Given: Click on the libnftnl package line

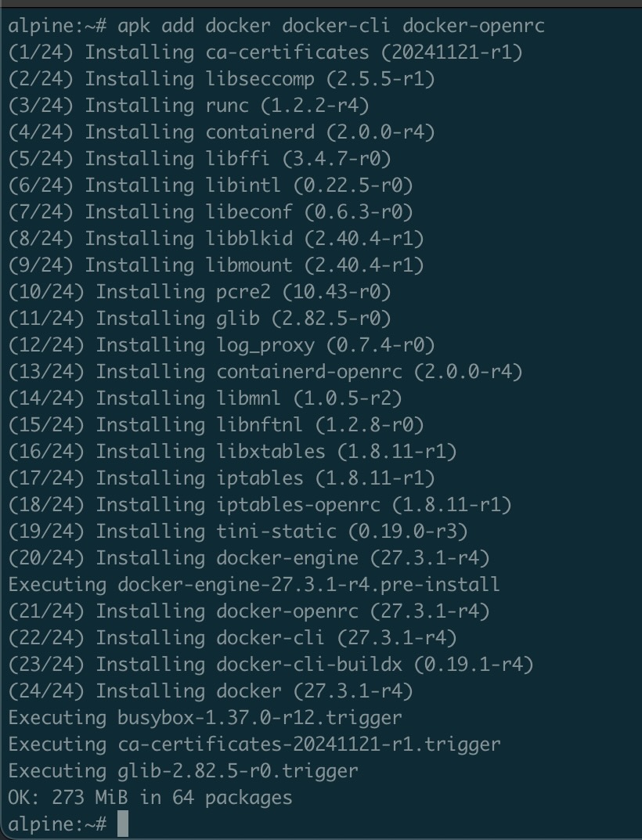Looking at the screenshot, I should [x=216, y=424].
